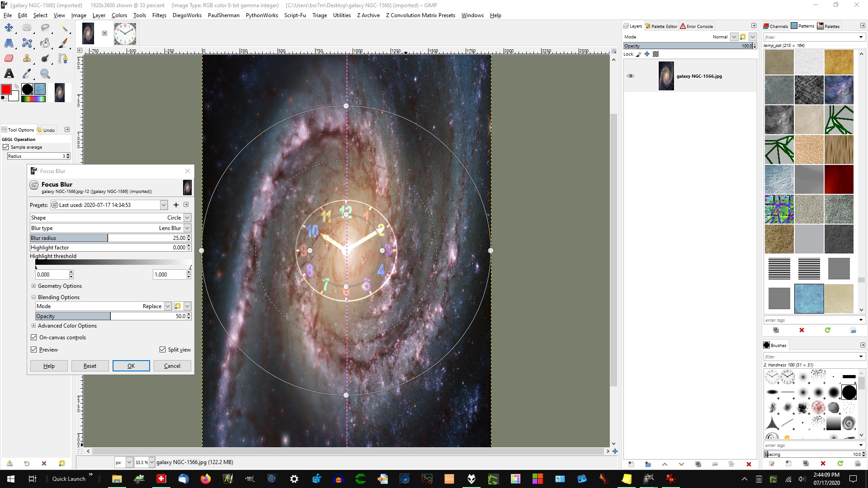The image size is (868, 488).
Task: Expand the Geometry Options section
Action: [x=33, y=286]
